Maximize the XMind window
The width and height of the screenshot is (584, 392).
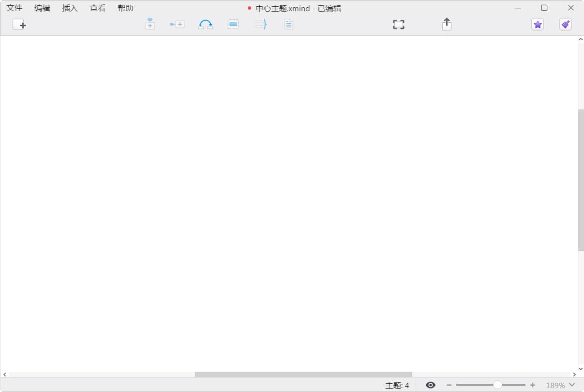544,8
